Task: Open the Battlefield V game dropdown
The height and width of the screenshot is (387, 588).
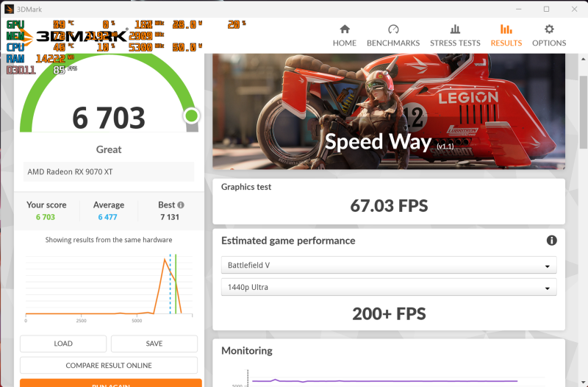Action: point(389,266)
